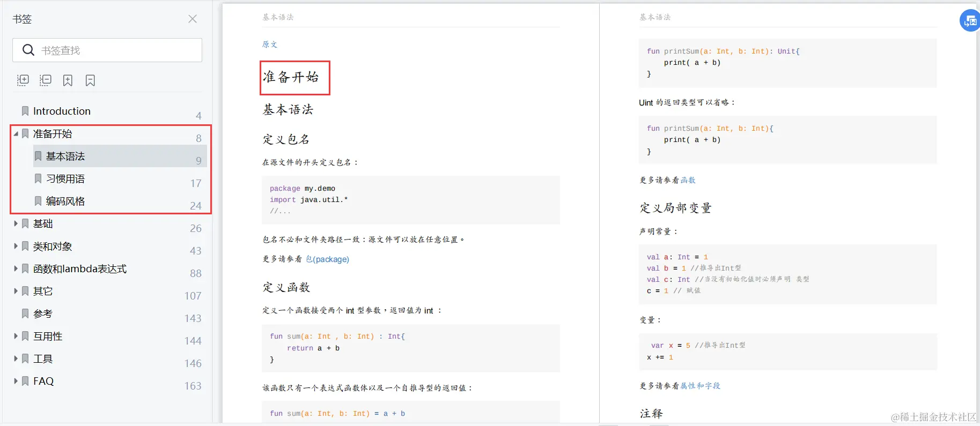Click the 定义包名 heading
The width and height of the screenshot is (980, 426).
pos(286,139)
